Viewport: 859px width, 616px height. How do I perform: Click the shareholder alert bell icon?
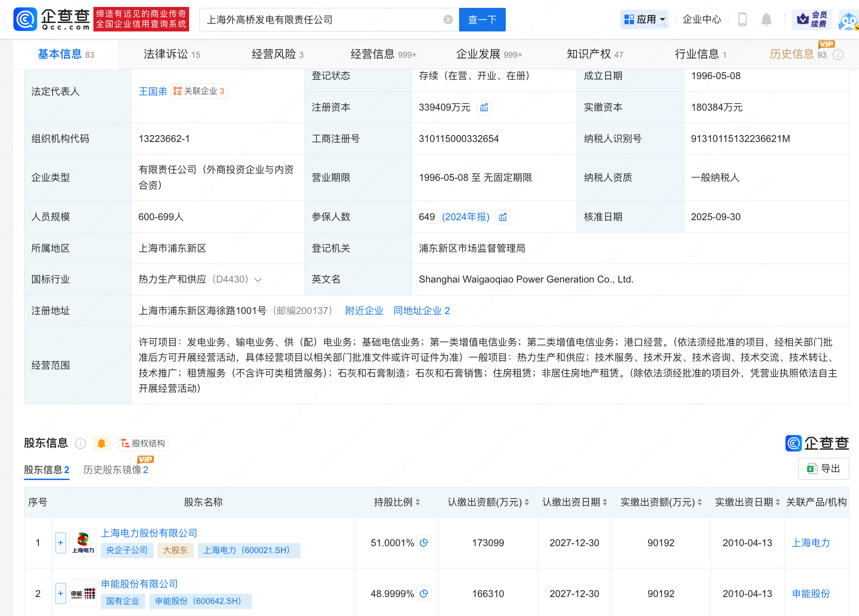[101, 444]
